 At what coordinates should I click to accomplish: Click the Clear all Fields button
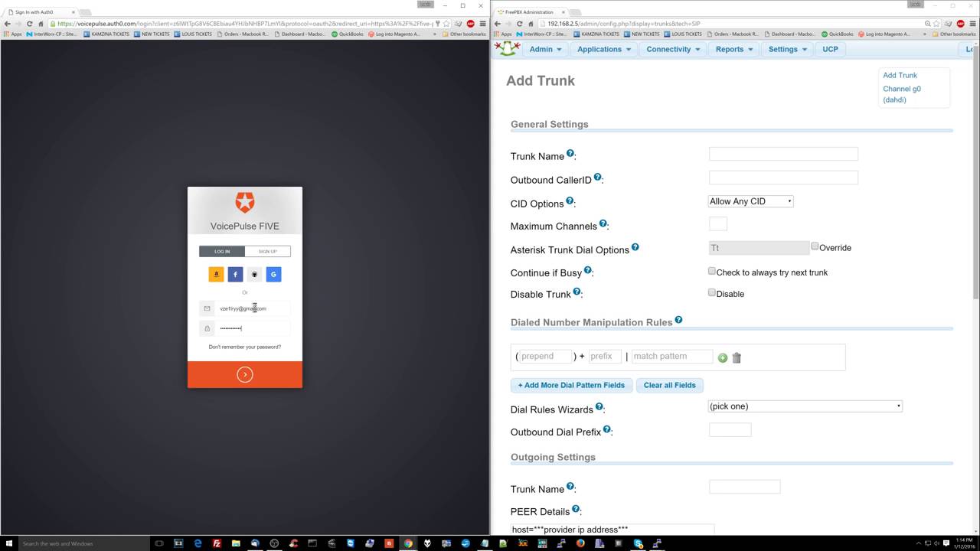(x=670, y=385)
